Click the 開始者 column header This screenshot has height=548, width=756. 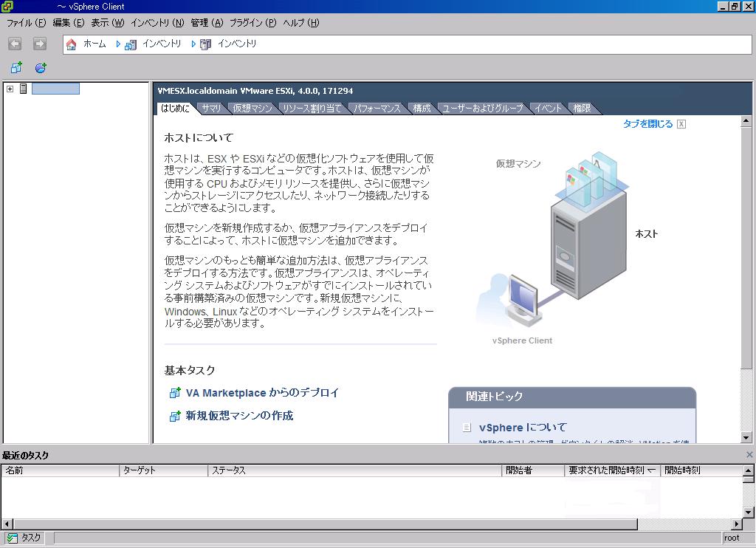click(x=533, y=470)
